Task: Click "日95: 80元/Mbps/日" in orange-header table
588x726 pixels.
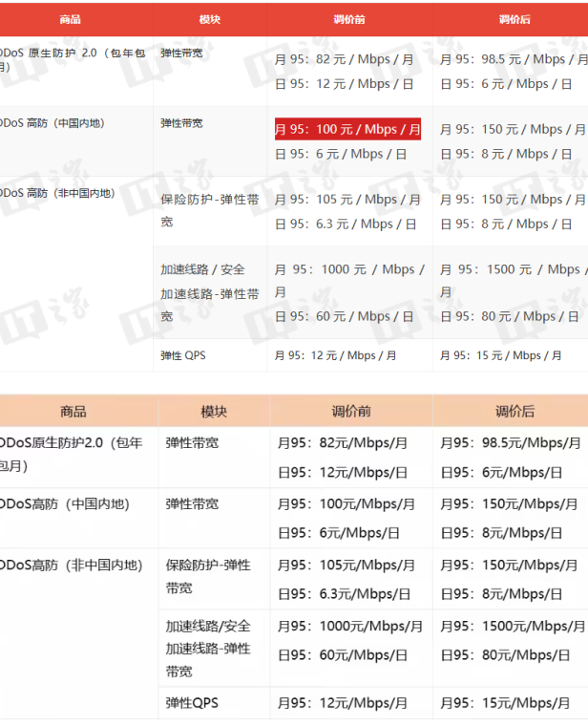Action: (x=505, y=655)
